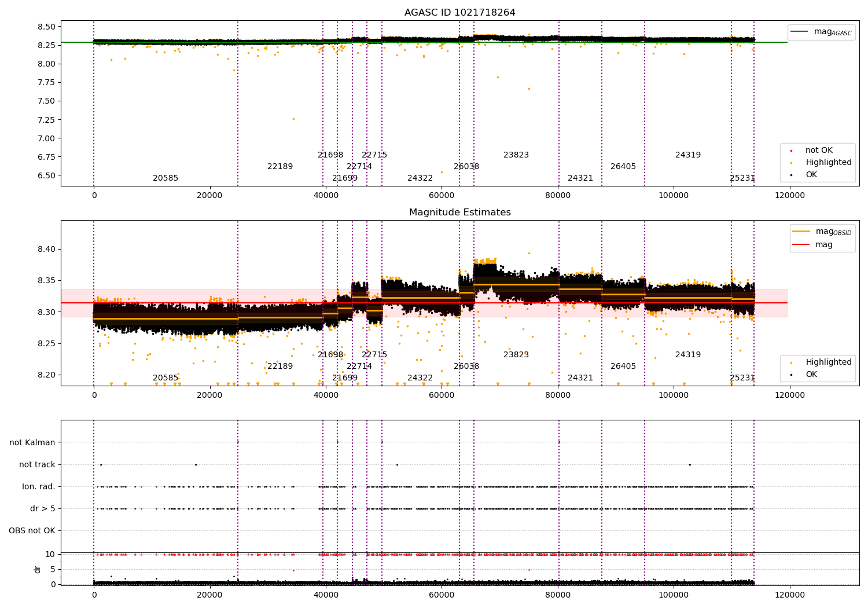The image size is (868, 608).
Task: Click label 25231 in the Magnitude Estimates plot
Action: tap(742, 378)
